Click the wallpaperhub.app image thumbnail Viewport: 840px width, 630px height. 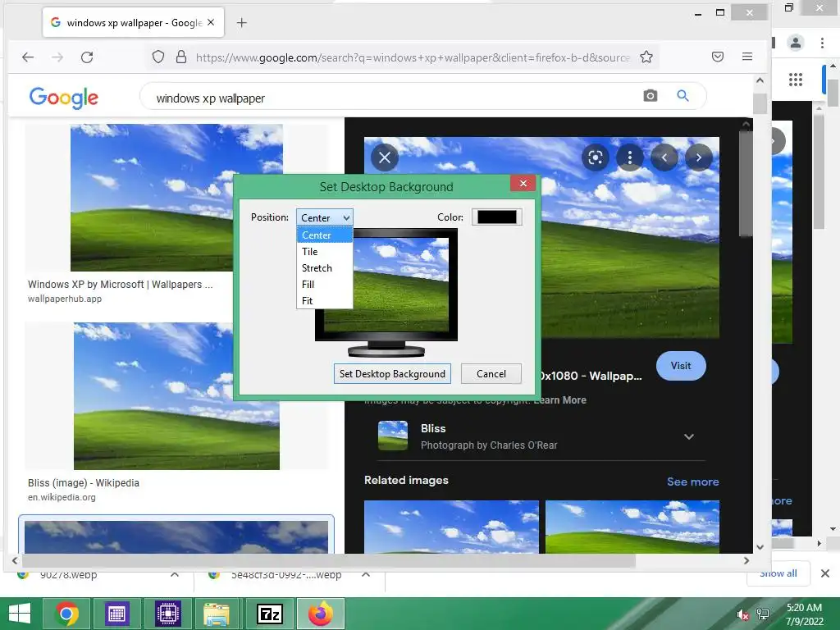click(177, 198)
